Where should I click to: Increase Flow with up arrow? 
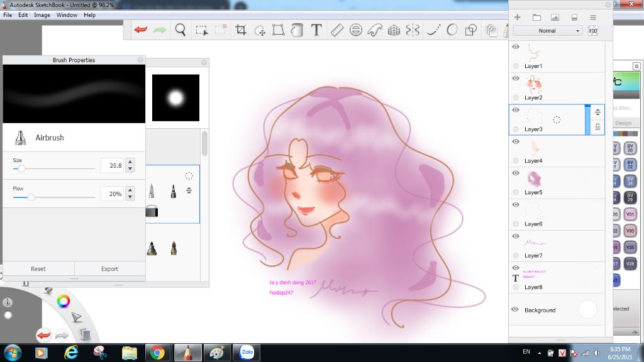(130, 190)
